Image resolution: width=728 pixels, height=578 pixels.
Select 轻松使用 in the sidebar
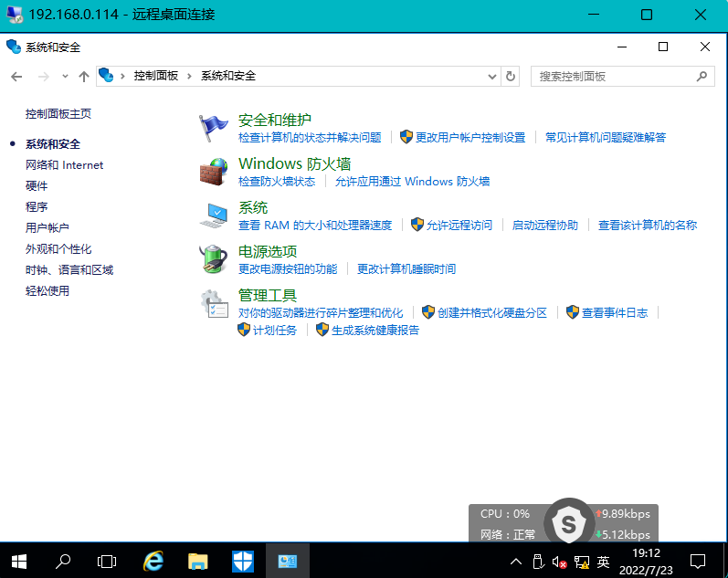[x=47, y=291]
